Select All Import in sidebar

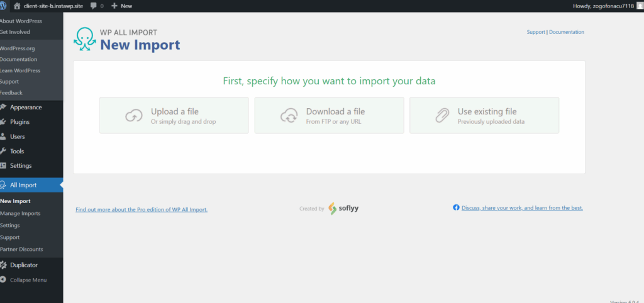pos(23,185)
